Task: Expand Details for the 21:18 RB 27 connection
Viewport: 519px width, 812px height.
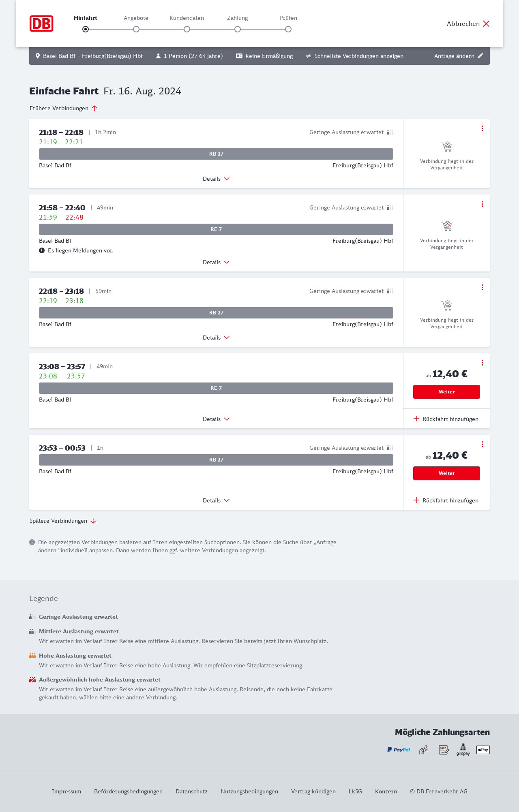Action: coord(216,179)
